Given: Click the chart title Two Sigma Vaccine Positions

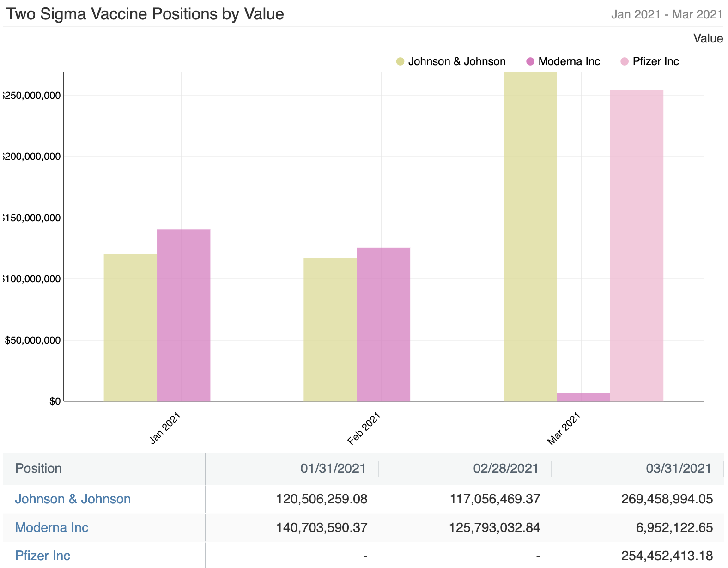Looking at the screenshot, I should [x=145, y=14].
